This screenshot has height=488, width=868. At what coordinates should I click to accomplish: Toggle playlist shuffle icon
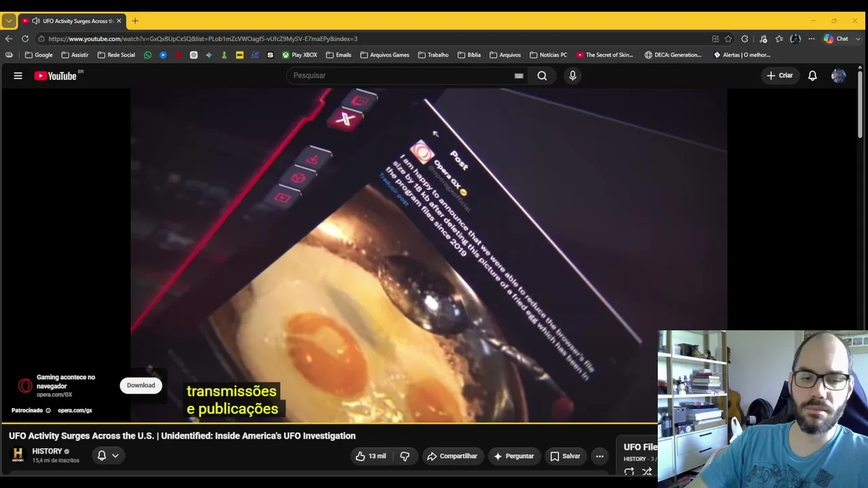click(647, 472)
